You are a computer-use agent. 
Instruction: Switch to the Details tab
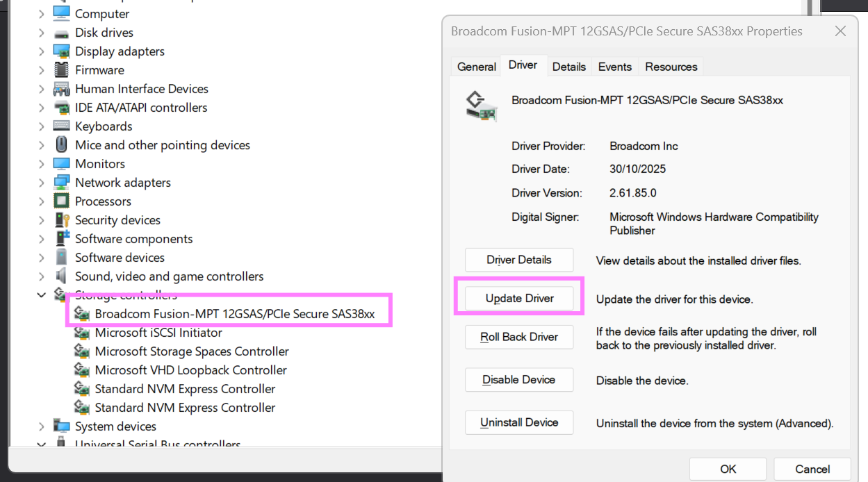click(x=568, y=66)
